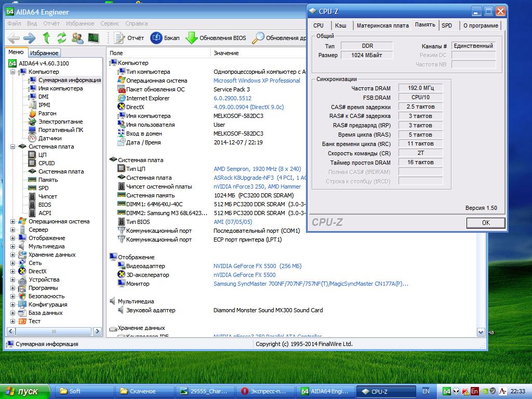Switch to Материнская плата tab in CPU-Z
The image size is (532, 399).
tap(382, 25)
